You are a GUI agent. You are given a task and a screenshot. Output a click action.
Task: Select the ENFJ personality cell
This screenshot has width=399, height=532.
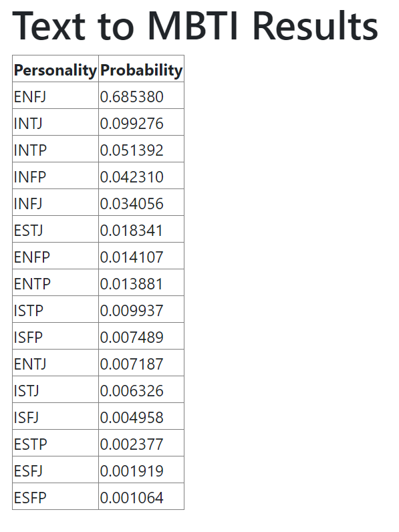coord(55,97)
